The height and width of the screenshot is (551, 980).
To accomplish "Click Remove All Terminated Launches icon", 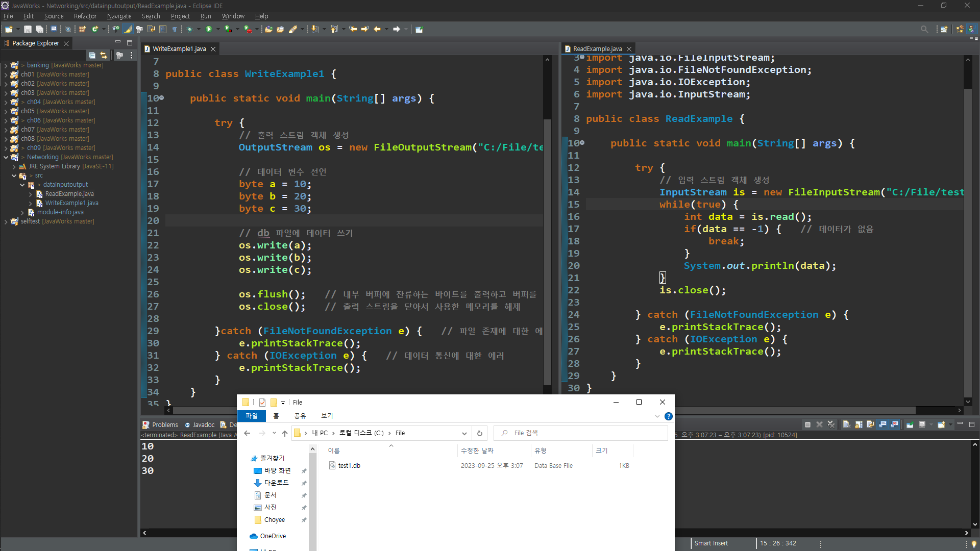I will pyautogui.click(x=831, y=424).
